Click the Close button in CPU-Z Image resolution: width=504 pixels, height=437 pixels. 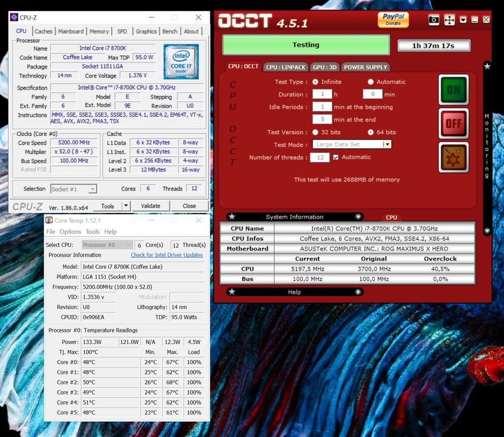coord(189,206)
